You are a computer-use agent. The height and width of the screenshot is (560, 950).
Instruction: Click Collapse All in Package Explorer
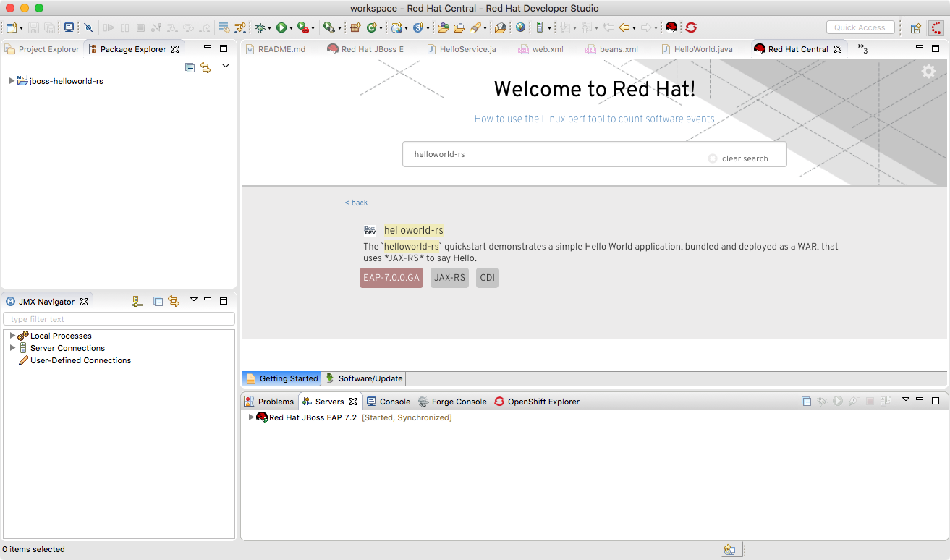(190, 67)
